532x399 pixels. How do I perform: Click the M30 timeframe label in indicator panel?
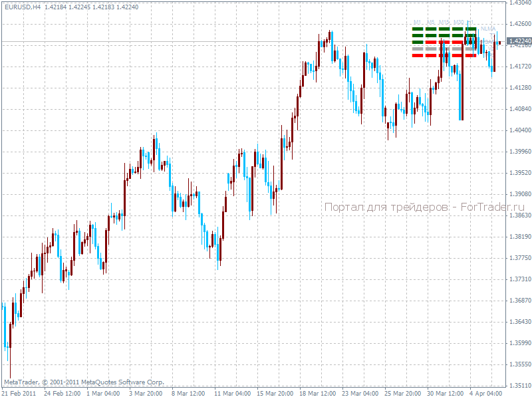[x=458, y=23]
